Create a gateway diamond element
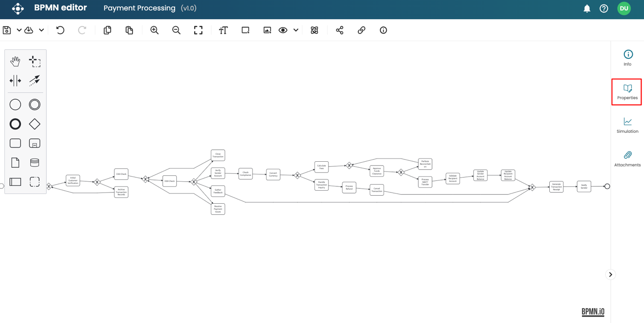 pyautogui.click(x=35, y=124)
